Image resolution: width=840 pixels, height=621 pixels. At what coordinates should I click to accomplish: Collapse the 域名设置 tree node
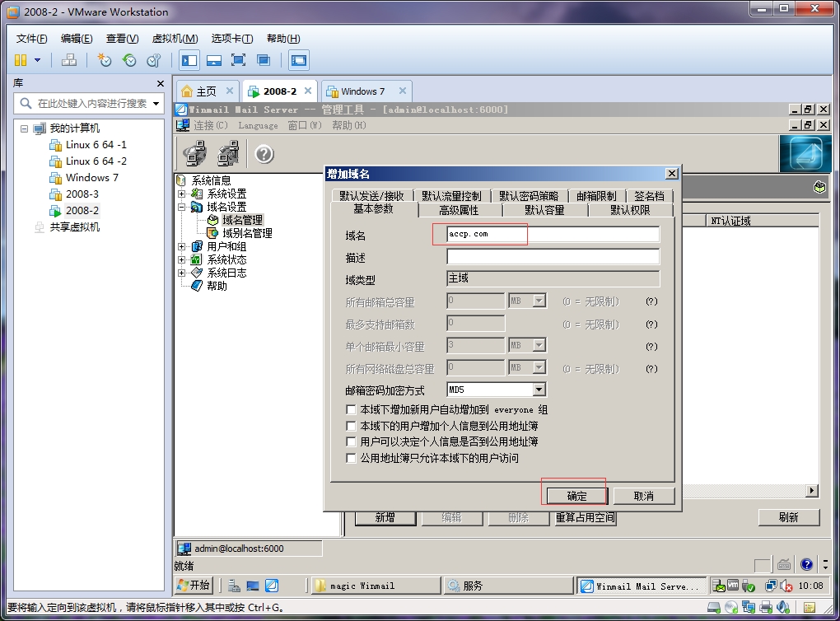(182, 207)
